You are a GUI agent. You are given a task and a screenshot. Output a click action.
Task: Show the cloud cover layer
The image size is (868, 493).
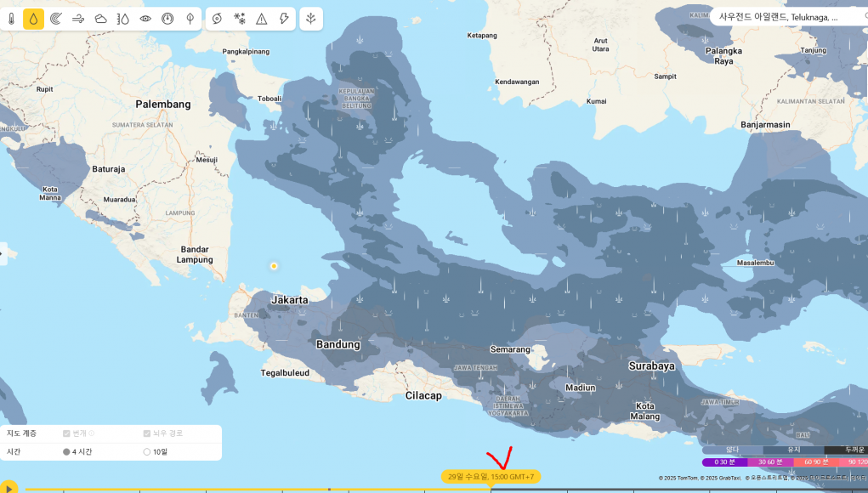coord(100,19)
